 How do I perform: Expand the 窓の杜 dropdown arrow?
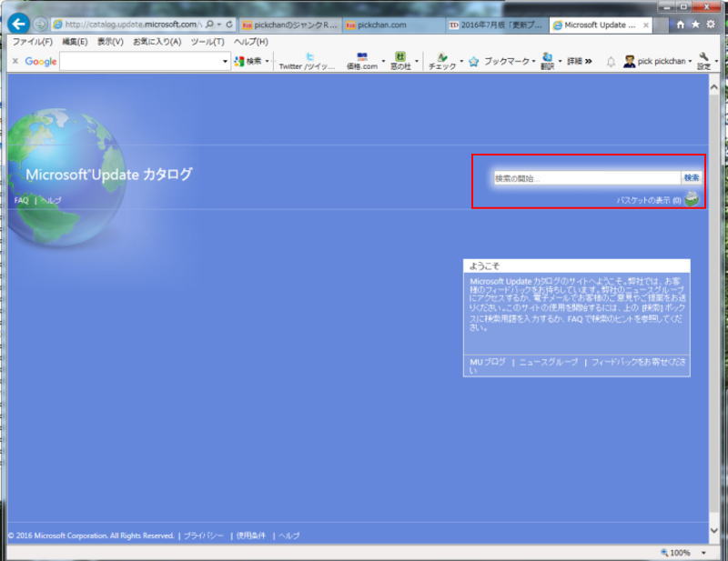(x=417, y=61)
